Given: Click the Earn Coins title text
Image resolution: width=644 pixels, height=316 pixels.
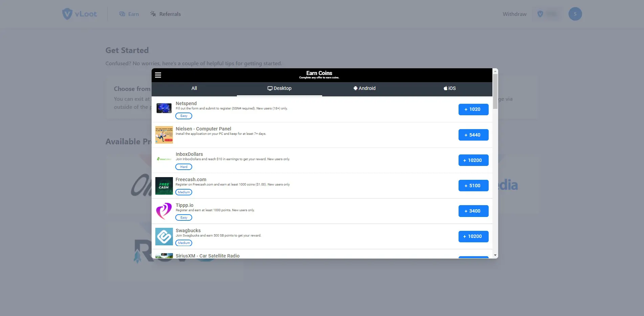Looking at the screenshot, I should tap(319, 73).
